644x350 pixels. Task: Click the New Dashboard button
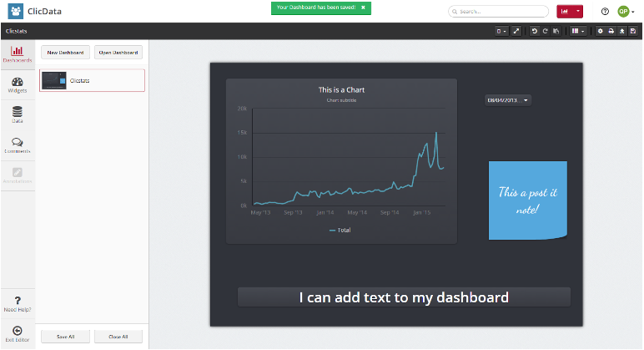pos(65,53)
